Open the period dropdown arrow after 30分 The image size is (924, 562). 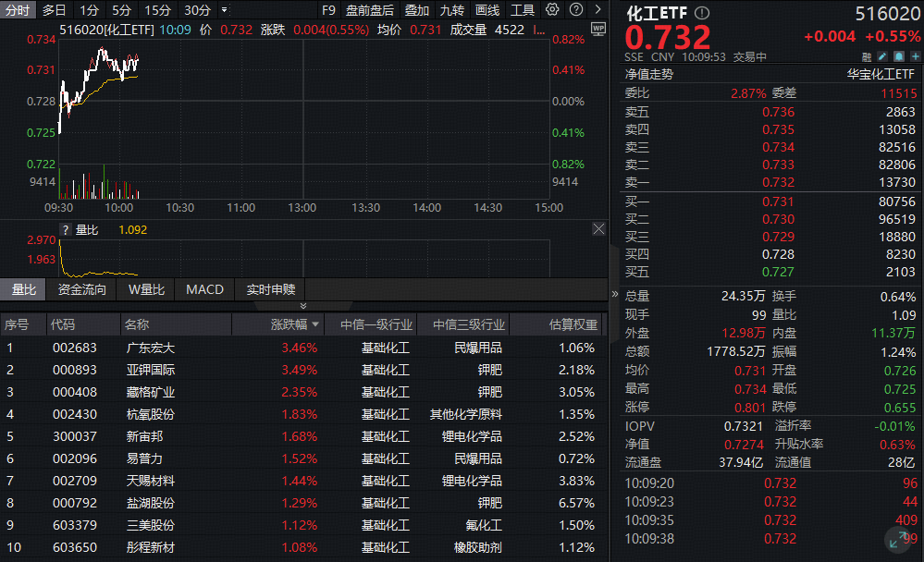tap(225, 10)
